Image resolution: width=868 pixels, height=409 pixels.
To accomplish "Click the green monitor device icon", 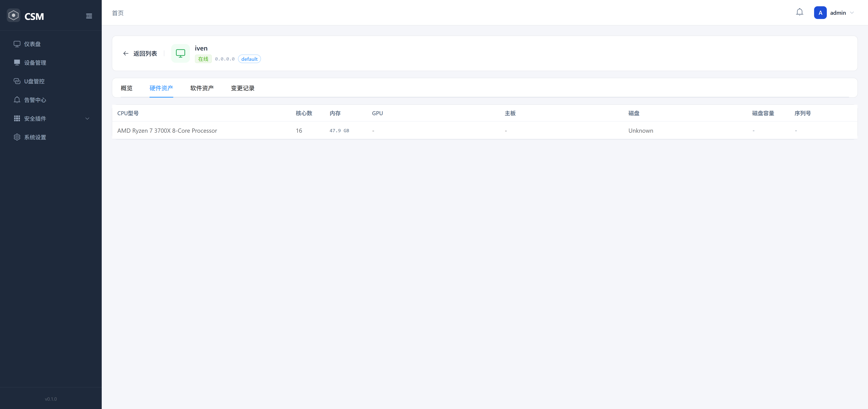I will point(180,53).
